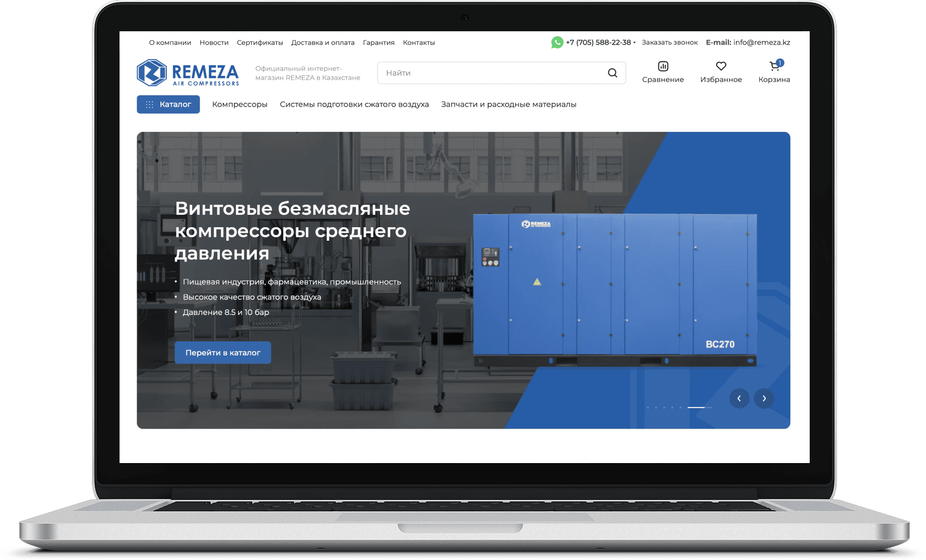926x560 pixels.
Task: Click the Винтовые безмасляные компрессоры headline
Action: (293, 230)
